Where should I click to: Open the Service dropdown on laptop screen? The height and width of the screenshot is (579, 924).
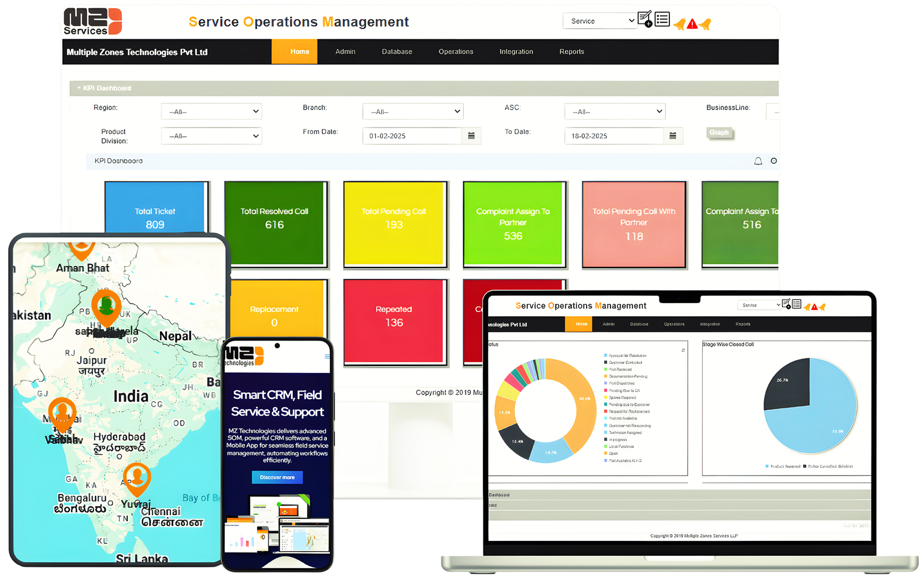click(x=759, y=305)
